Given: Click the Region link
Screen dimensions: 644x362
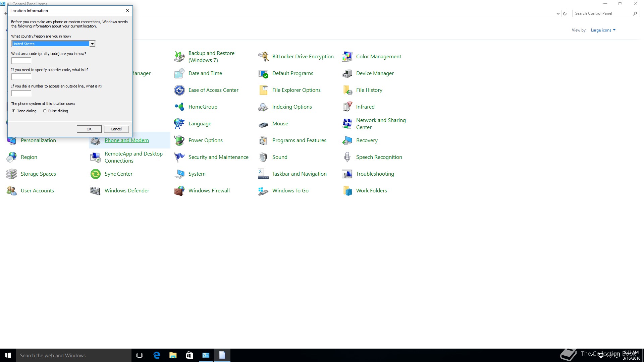Looking at the screenshot, I should point(29,157).
